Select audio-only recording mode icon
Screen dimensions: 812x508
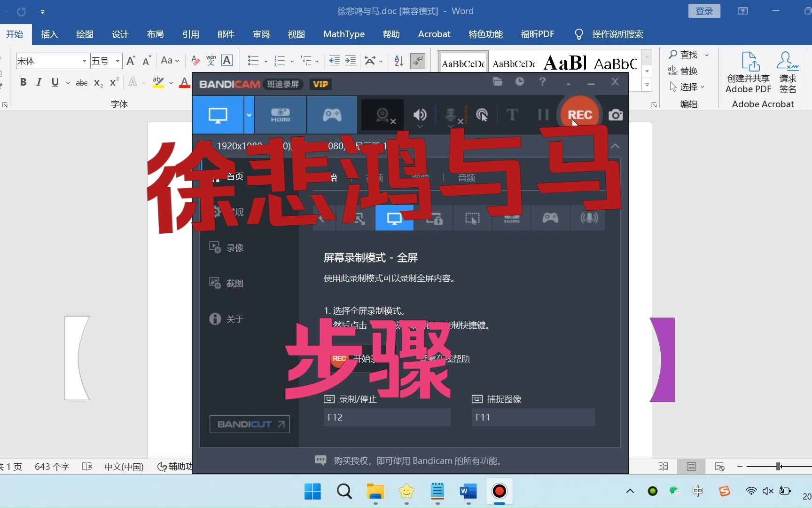click(589, 218)
